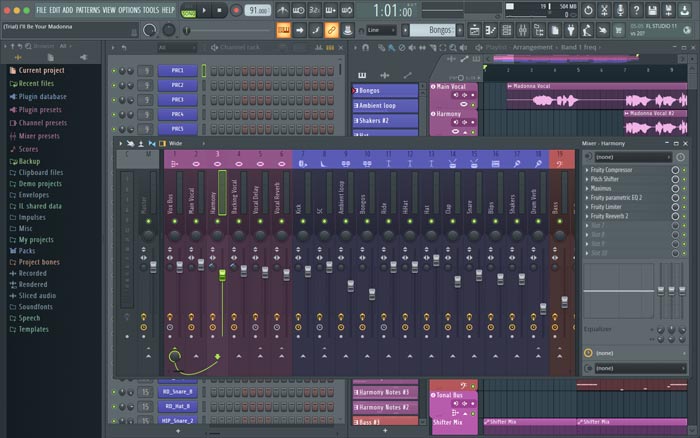Expand the Current project browser folder
This screenshot has height=438, width=700.
click(x=37, y=71)
